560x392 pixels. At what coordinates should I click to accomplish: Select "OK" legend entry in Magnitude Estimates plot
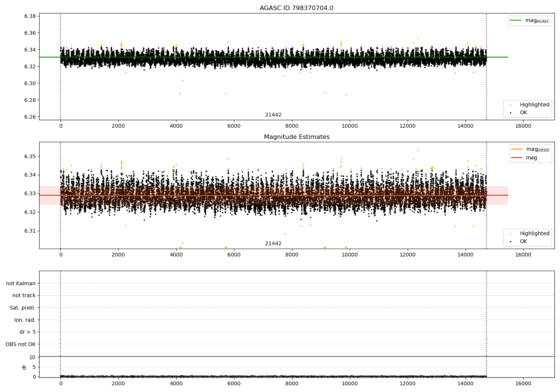click(523, 241)
